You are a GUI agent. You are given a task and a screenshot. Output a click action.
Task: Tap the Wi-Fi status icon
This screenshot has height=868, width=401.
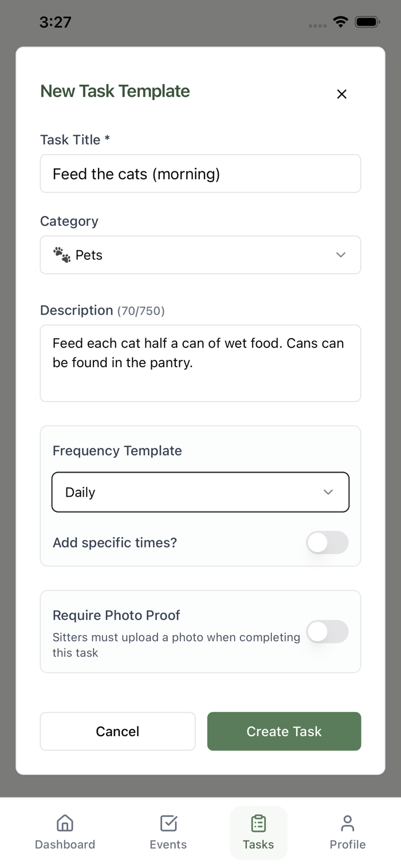[341, 22]
